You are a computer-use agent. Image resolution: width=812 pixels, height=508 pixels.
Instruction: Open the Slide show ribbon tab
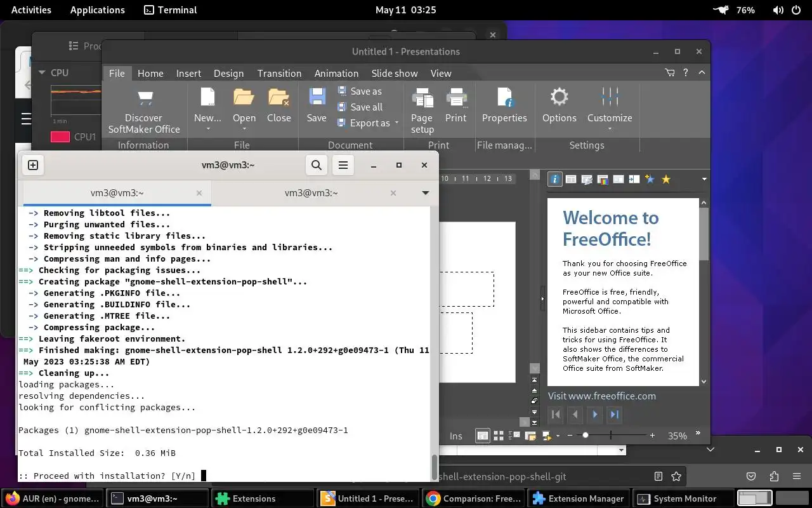tap(395, 73)
